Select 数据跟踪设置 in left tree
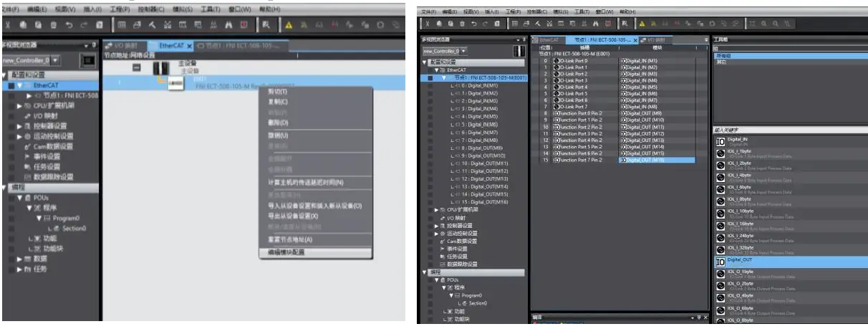The height and width of the screenshot is (329, 868). (53, 176)
